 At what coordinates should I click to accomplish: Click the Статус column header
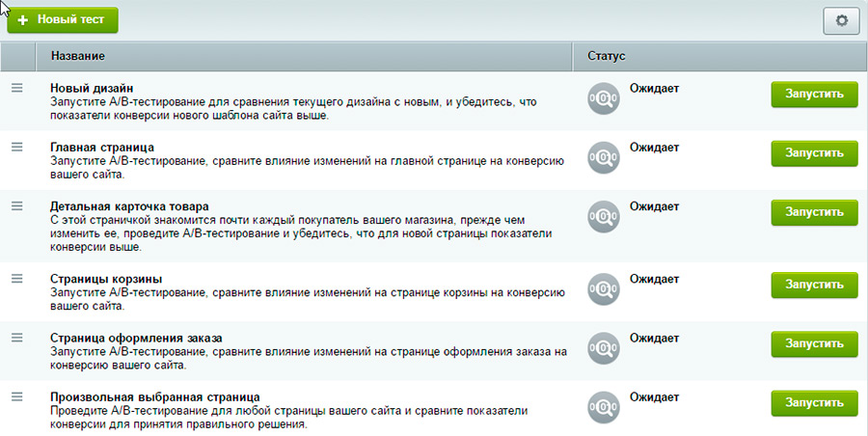(607, 57)
